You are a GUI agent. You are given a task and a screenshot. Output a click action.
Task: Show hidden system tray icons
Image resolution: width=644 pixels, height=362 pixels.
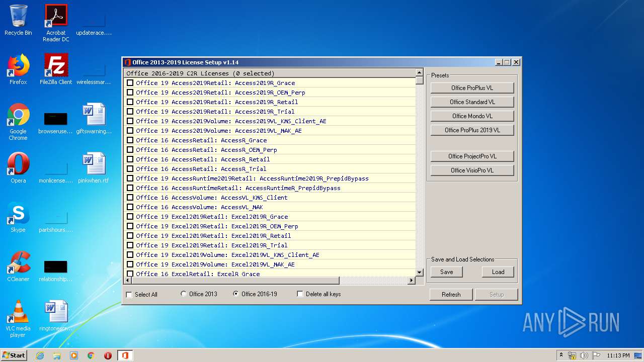[561, 355]
